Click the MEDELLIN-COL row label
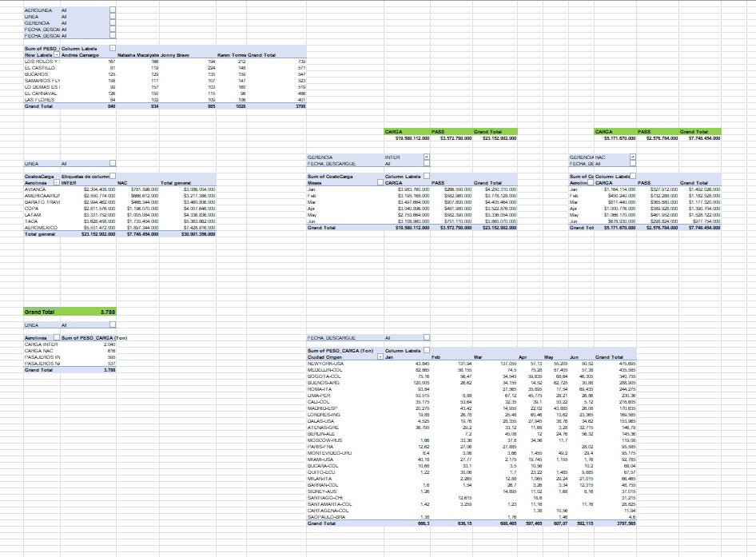This screenshot has width=756, height=557. click(x=325, y=370)
